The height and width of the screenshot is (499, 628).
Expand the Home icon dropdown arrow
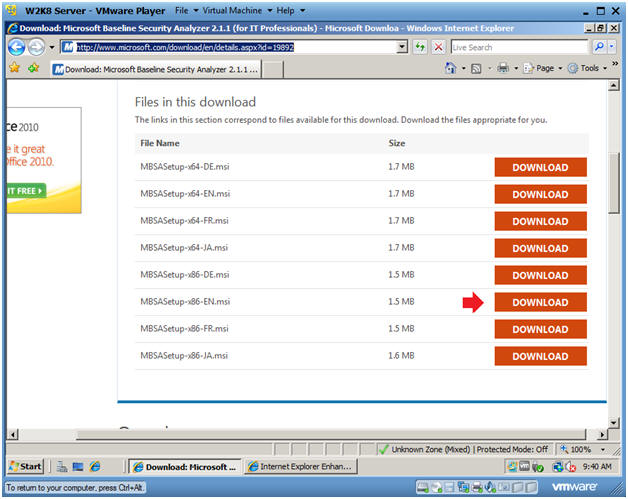point(463,68)
